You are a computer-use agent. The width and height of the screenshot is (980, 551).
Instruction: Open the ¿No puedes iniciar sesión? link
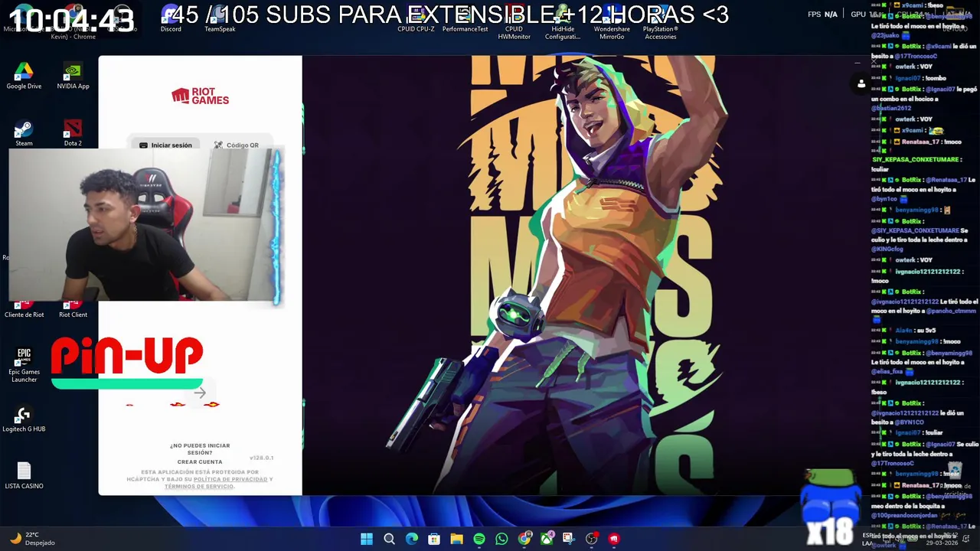[200, 449]
